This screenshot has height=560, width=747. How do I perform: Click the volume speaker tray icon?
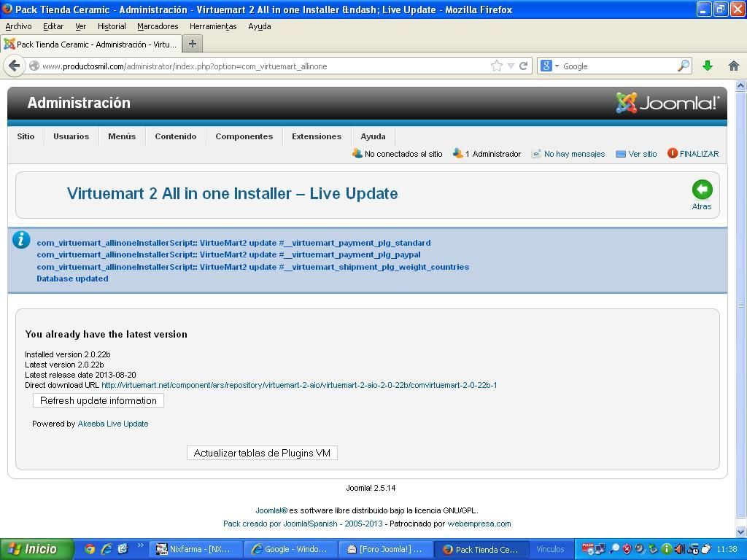point(679,549)
